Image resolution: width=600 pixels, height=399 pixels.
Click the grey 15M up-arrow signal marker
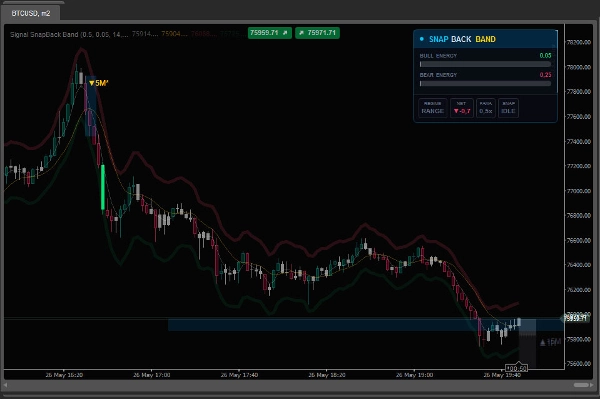click(x=550, y=342)
